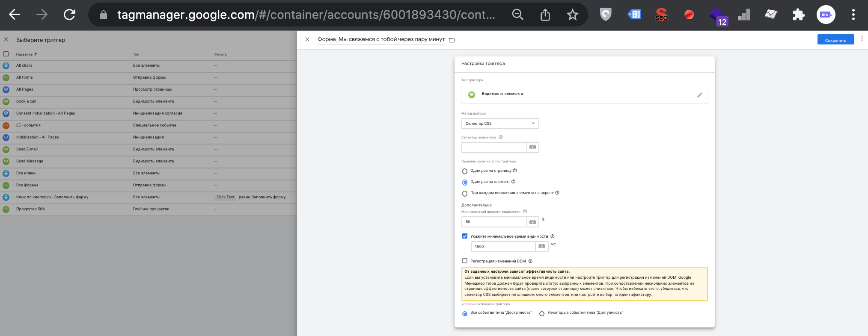Click variable icon beside minimum time field
Image resolution: width=868 pixels, height=336 pixels.
pos(542,247)
